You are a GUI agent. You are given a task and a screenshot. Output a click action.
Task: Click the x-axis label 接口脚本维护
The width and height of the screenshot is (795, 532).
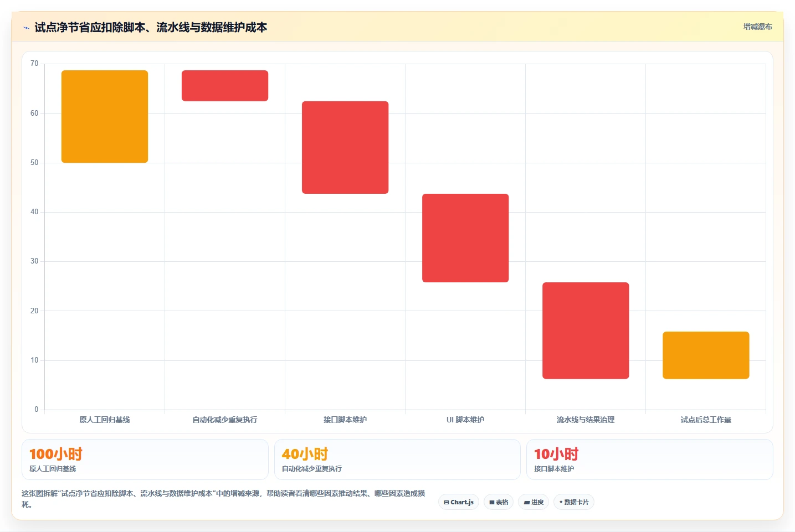point(345,420)
